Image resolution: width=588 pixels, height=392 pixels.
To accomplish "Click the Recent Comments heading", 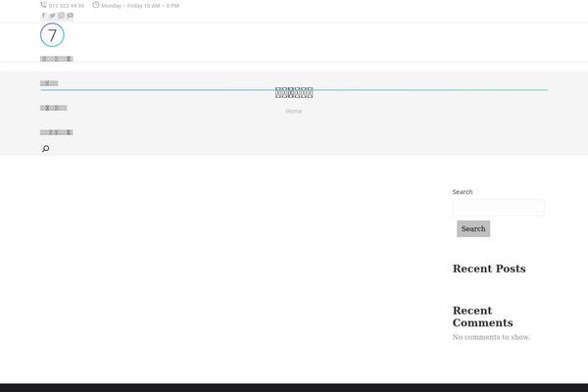I will [x=482, y=317].
